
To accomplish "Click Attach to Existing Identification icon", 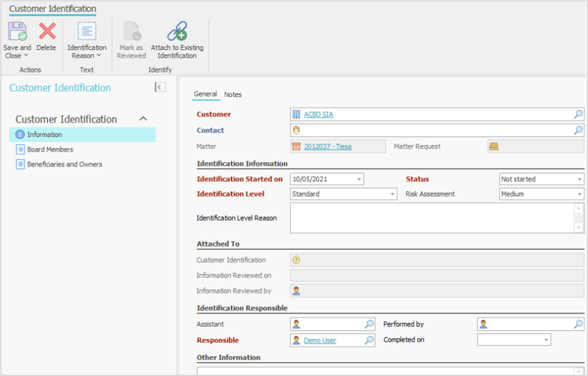I will point(177,32).
